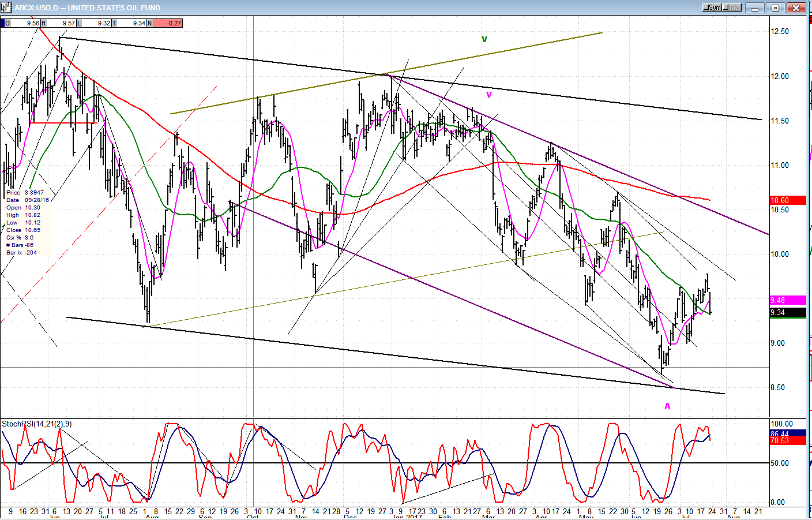The width and height of the screenshot is (812, 520).
Task: Maximize the USO chart window
Action: point(776,8)
